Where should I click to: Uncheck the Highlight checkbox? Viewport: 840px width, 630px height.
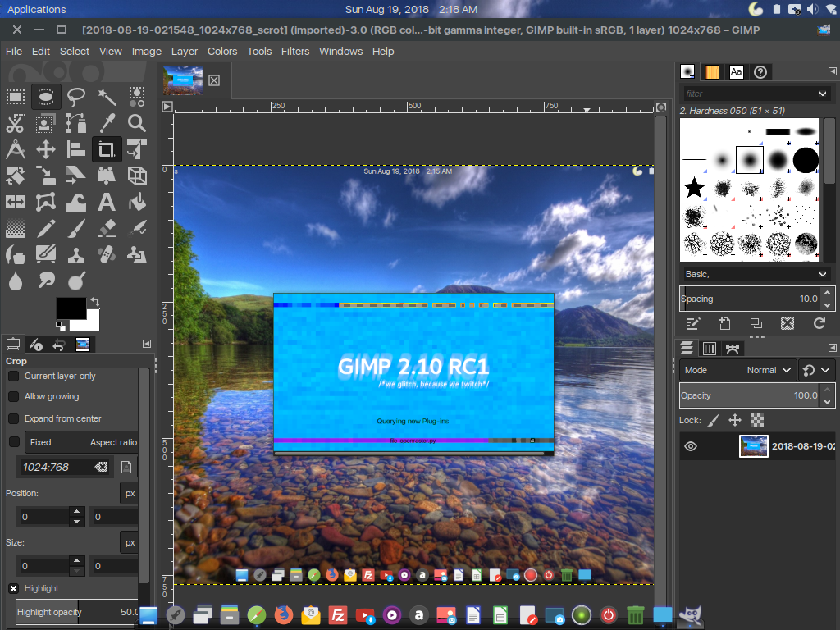pos(14,588)
